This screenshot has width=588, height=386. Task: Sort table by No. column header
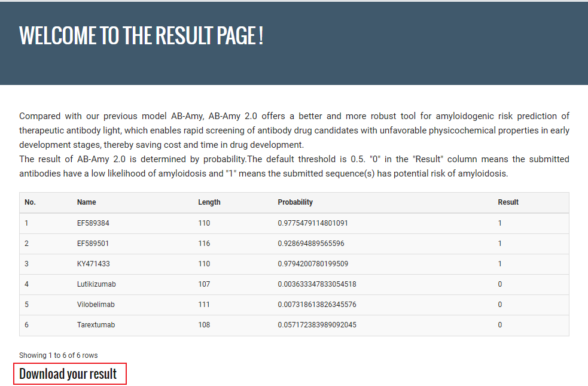(x=30, y=202)
